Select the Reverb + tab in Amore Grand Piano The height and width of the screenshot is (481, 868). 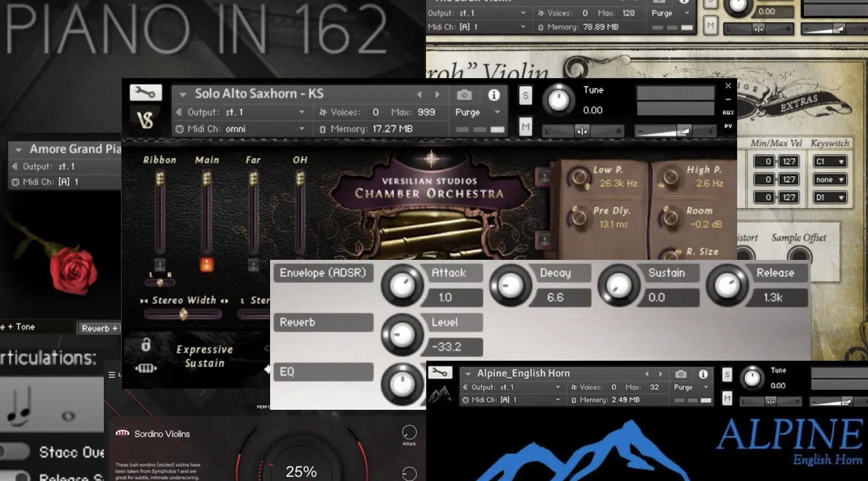pos(99,328)
